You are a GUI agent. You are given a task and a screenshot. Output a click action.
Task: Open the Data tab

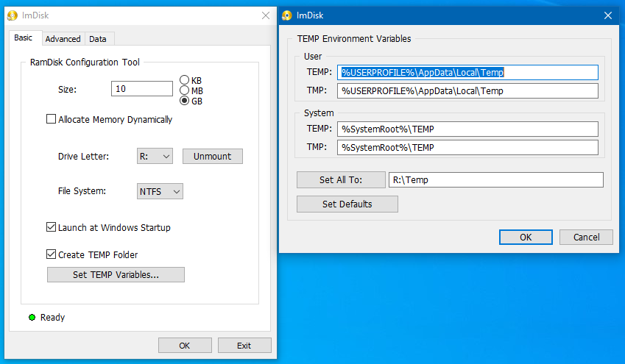click(98, 39)
